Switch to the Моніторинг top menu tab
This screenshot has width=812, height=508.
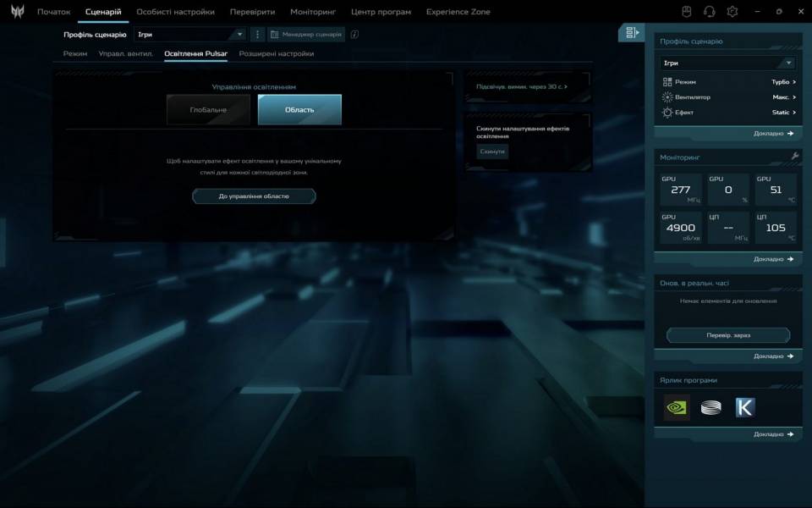312,12
